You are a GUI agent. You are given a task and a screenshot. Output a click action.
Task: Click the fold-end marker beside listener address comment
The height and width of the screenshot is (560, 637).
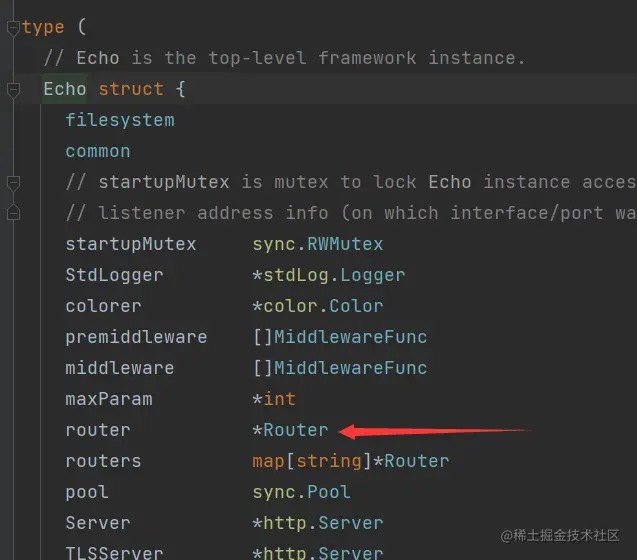[13, 213]
